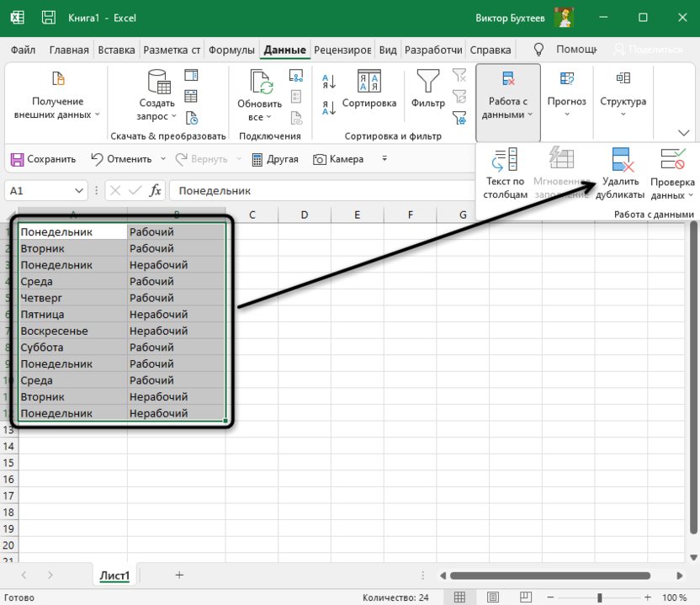Expand the Работа с данными ribbon group
Screen dimensions: 700x605
(508, 103)
